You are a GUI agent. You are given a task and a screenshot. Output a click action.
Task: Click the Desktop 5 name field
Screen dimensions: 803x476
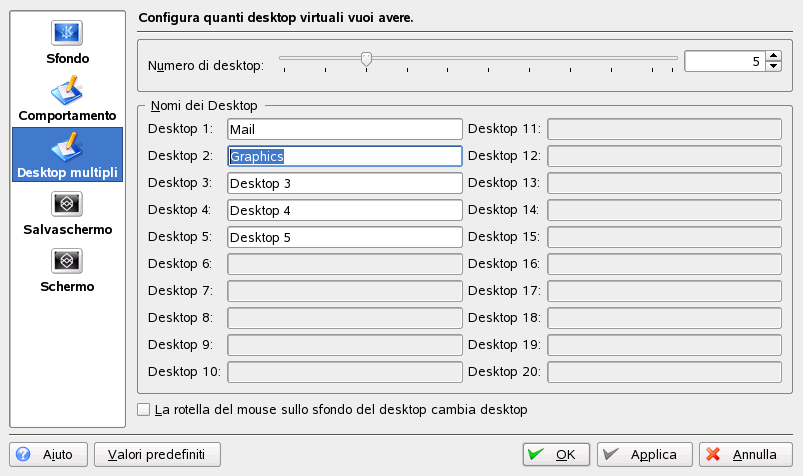point(344,237)
